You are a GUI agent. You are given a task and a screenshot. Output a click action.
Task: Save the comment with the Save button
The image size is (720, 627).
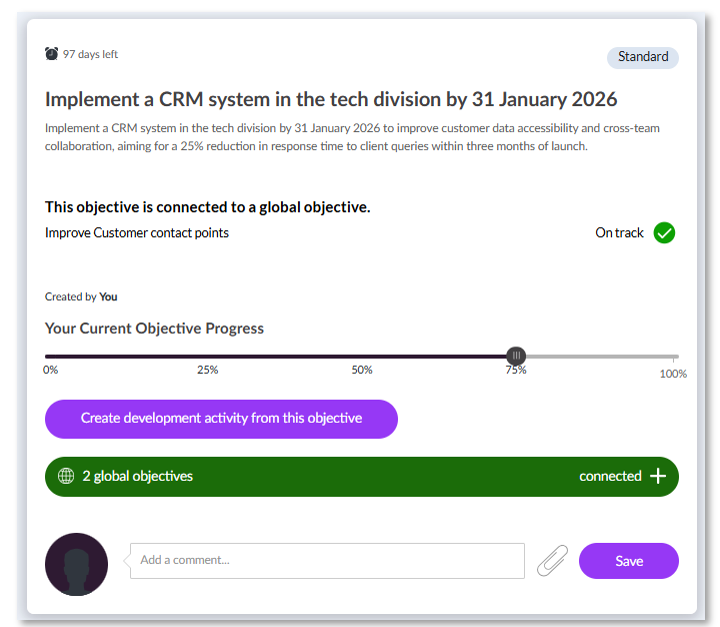628,561
